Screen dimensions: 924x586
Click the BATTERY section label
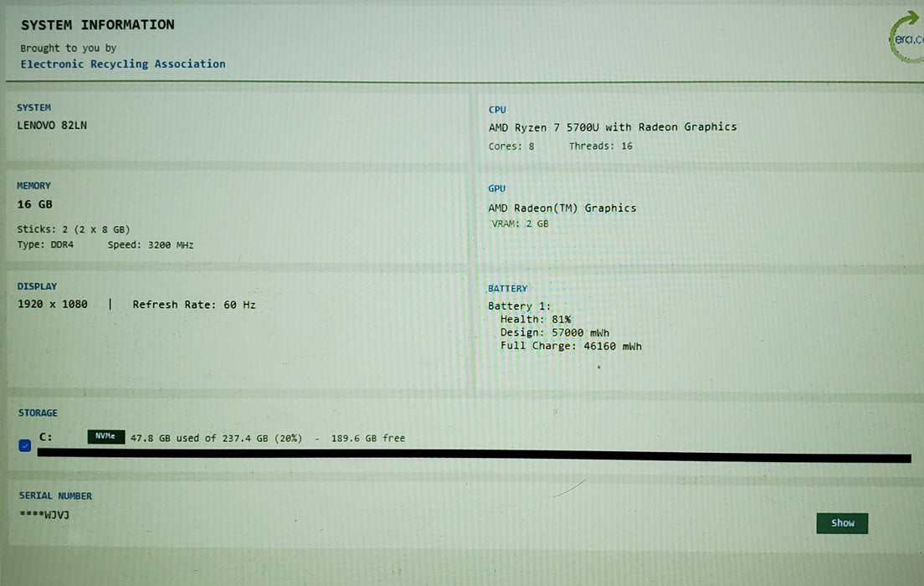507,289
